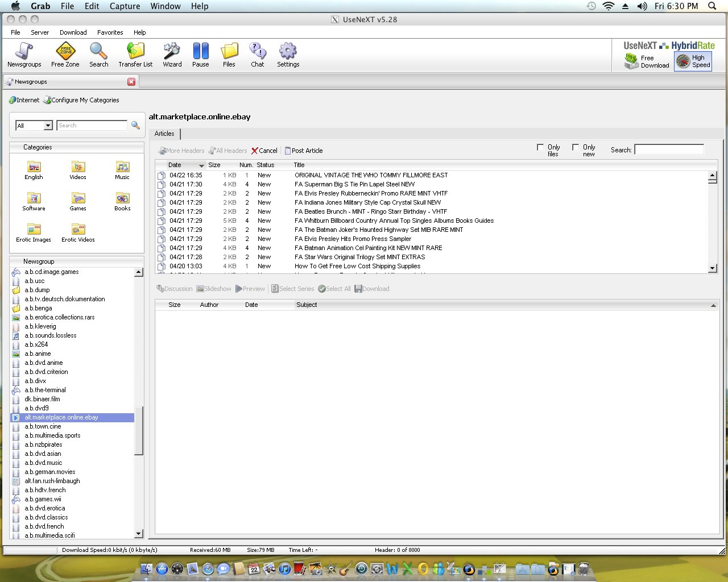The height and width of the screenshot is (582, 728).
Task: Click the Select All button
Action: (334, 289)
